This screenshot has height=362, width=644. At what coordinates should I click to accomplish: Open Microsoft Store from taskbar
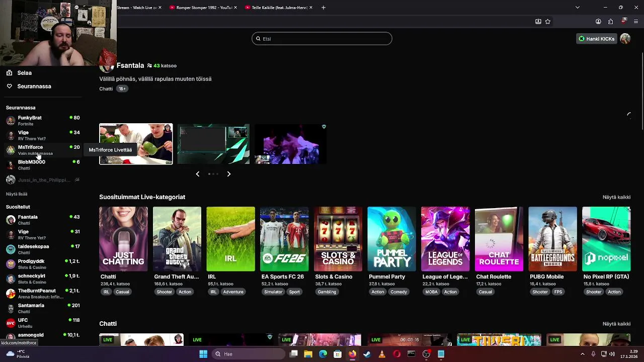338,354
